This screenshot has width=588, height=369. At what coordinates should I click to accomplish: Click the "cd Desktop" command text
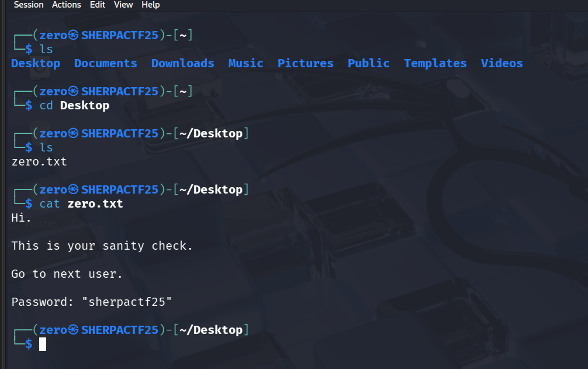[x=74, y=106]
